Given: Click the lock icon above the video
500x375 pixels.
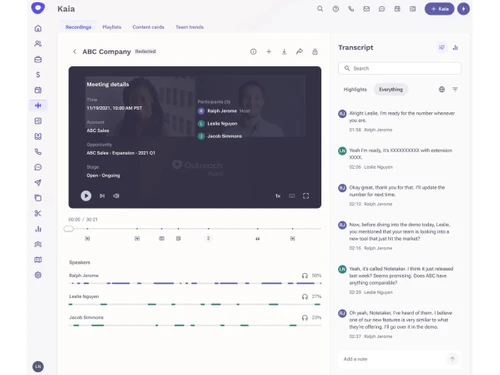Looking at the screenshot, I should (x=315, y=52).
